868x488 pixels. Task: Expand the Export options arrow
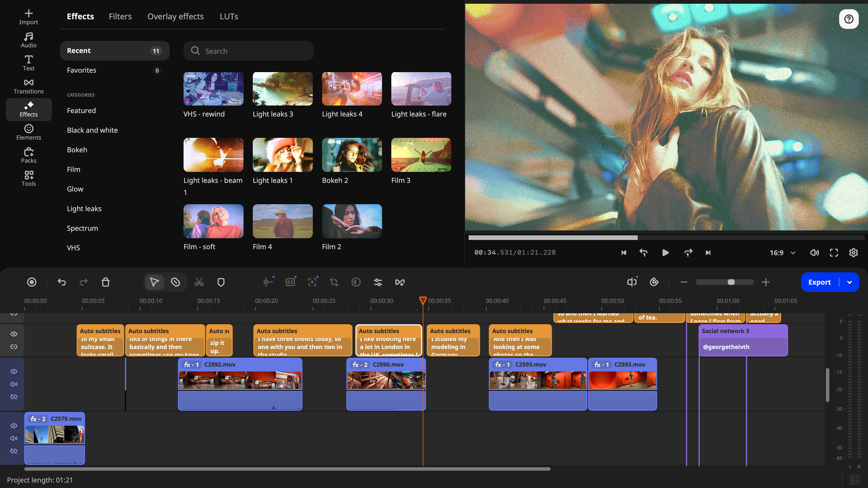click(x=850, y=282)
